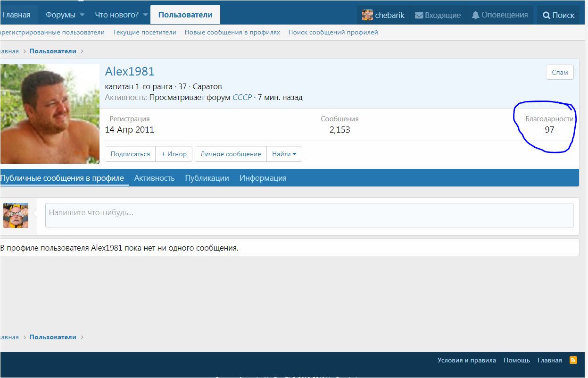Click into the Напишите что-нибудь field
The image size is (588, 378).
(x=309, y=216)
